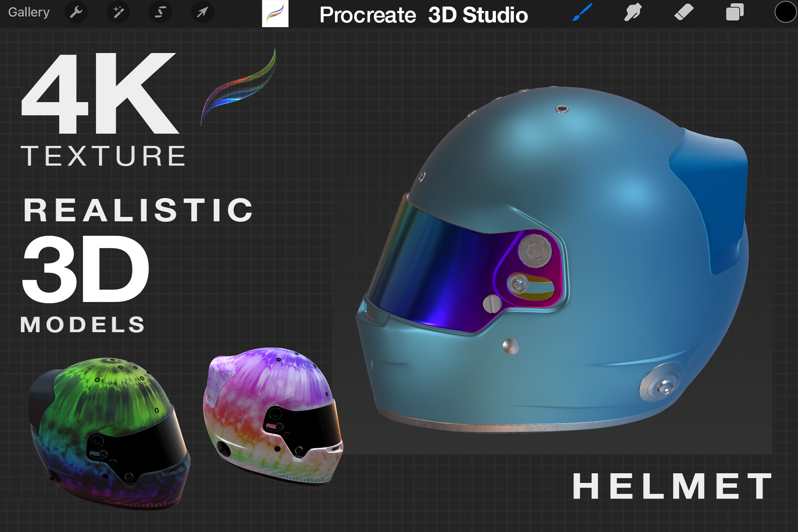This screenshot has height=532, width=798.
Task: Activate the Transform arrow tool
Action: coord(202,12)
